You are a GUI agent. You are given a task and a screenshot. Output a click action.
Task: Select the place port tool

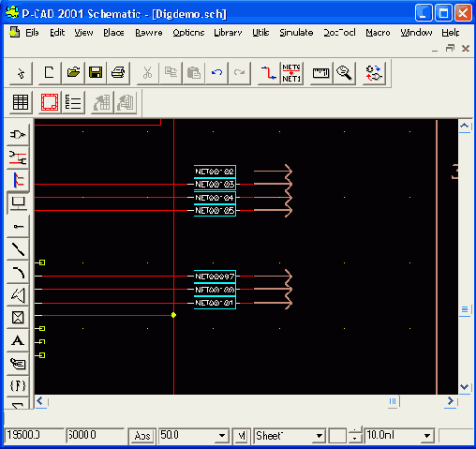[x=18, y=202]
